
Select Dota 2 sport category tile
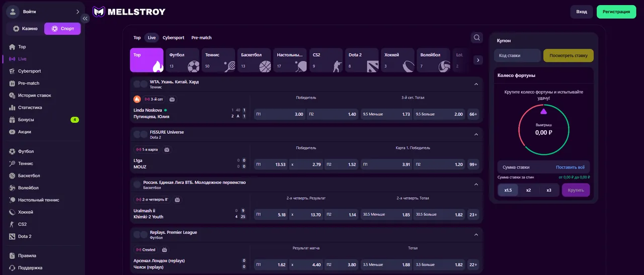click(x=361, y=60)
